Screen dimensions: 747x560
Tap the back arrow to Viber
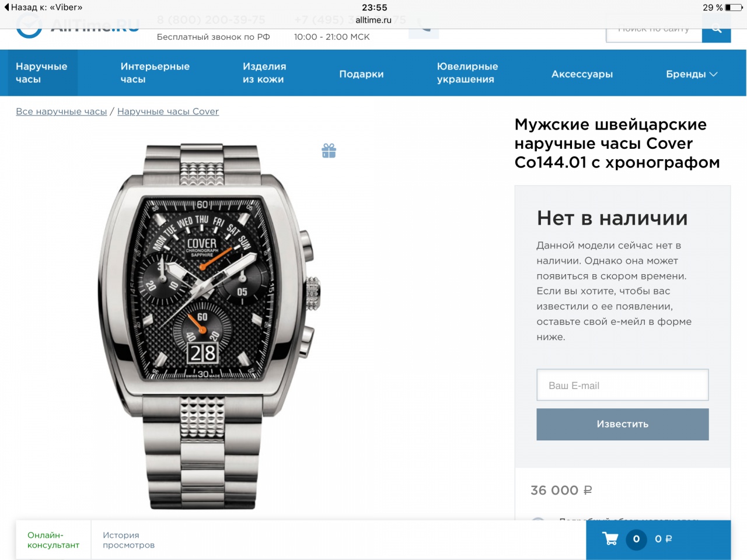point(7,8)
